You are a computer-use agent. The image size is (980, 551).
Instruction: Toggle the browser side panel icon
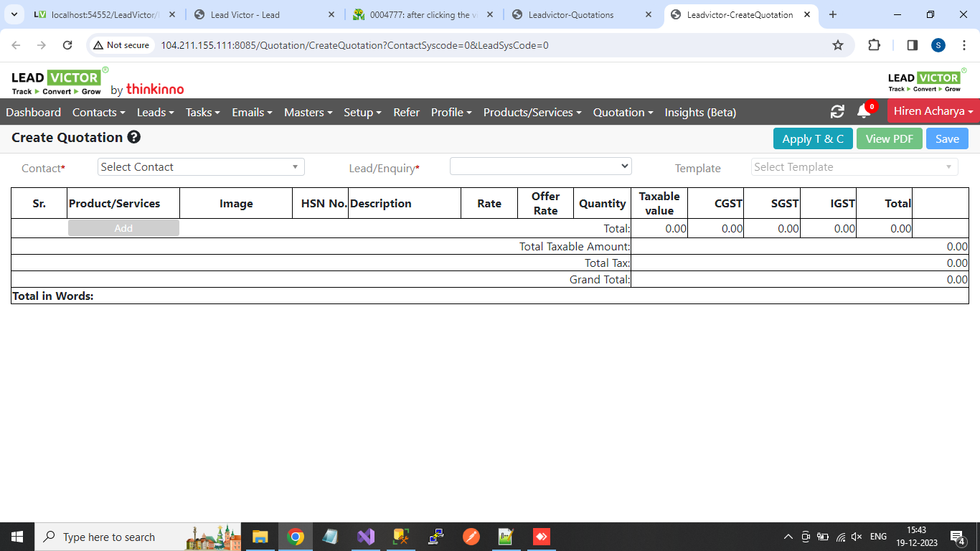(913, 45)
